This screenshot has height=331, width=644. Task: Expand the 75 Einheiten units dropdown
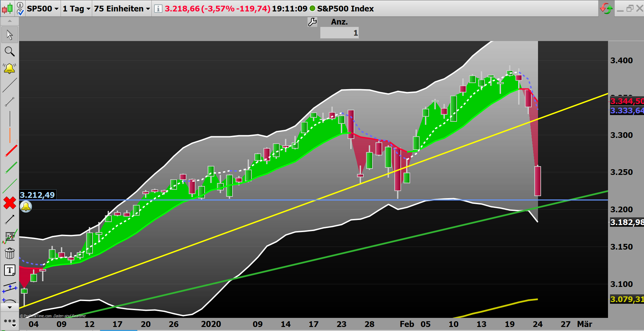coord(121,9)
